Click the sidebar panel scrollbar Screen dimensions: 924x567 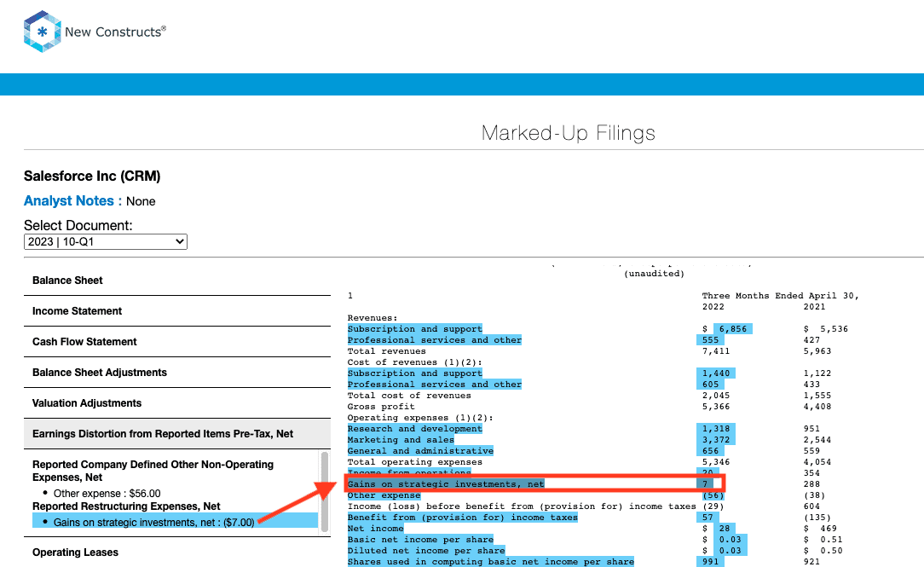tap(325, 492)
